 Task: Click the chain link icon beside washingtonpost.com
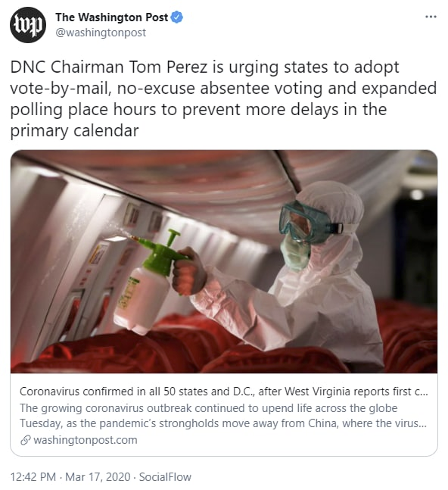(25, 440)
